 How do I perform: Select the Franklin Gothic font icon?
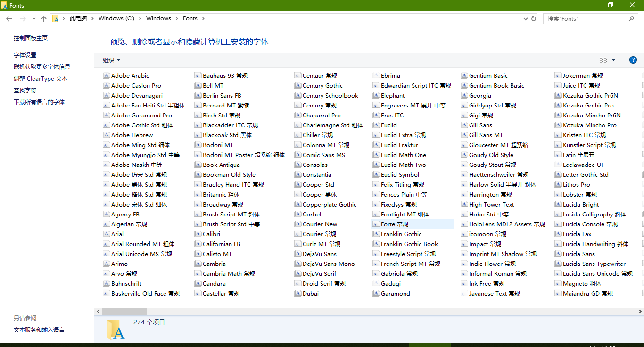pyautogui.click(x=376, y=234)
